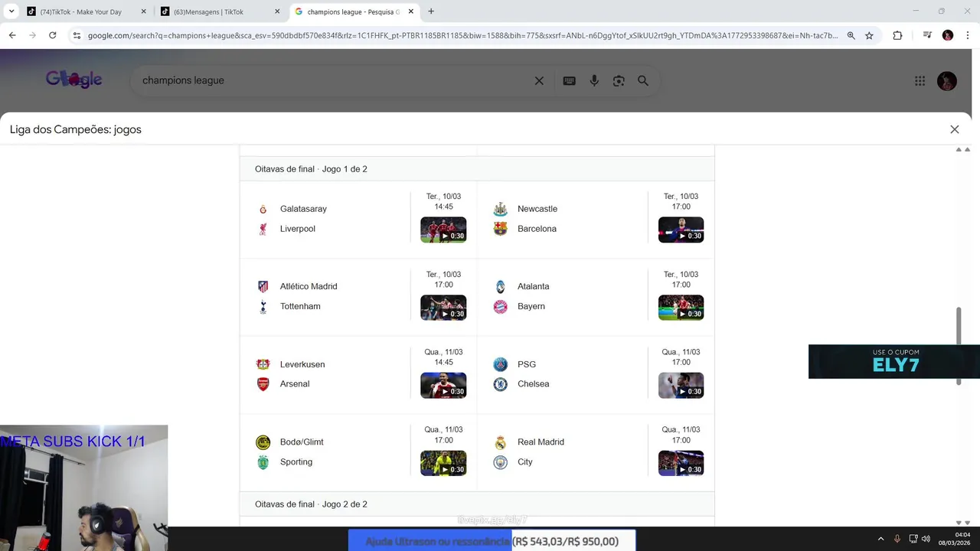Click the Galatasaray club crest
Screen dimensions: 980x551
coord(263,209)
